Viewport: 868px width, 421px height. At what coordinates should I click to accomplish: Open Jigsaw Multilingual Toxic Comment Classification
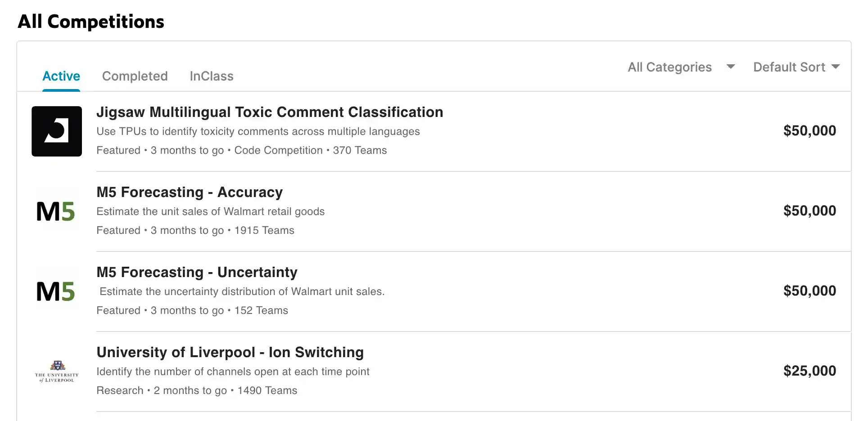[x=270, y=112]
